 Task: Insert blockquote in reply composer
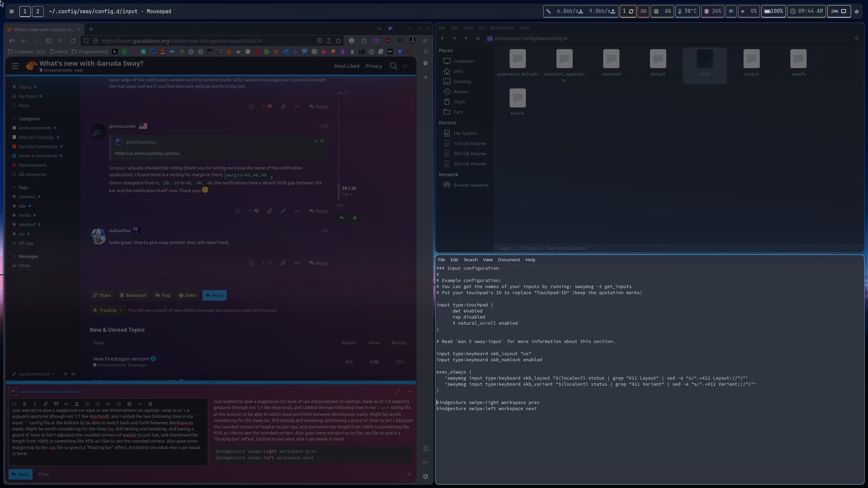[x=56, y=404]
